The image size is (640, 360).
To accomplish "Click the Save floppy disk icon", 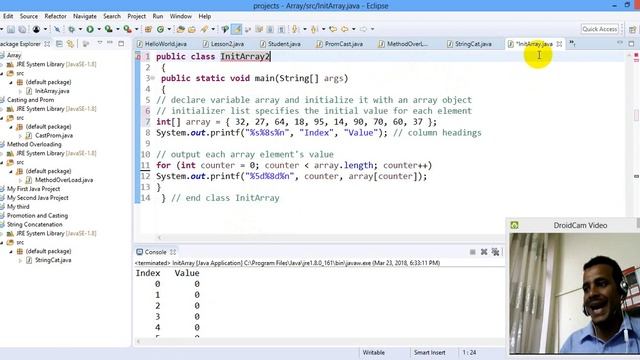I will pos(11,29).
